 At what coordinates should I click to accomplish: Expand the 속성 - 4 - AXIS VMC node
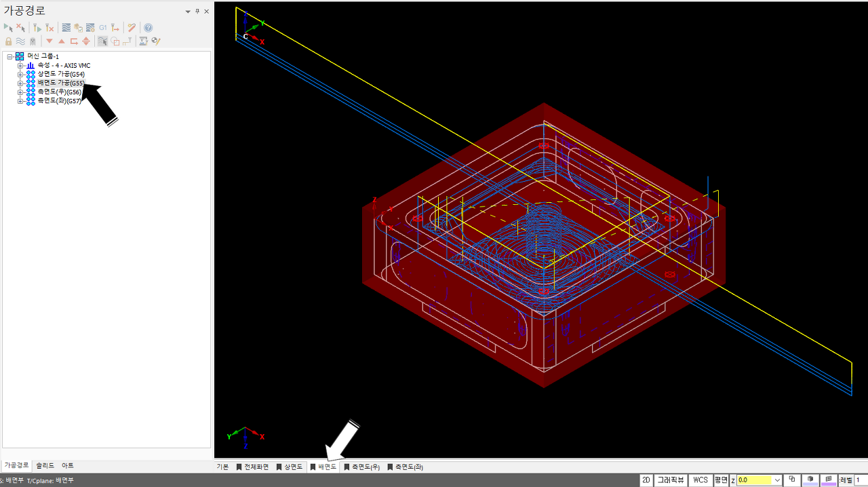[x=20, y=65]
